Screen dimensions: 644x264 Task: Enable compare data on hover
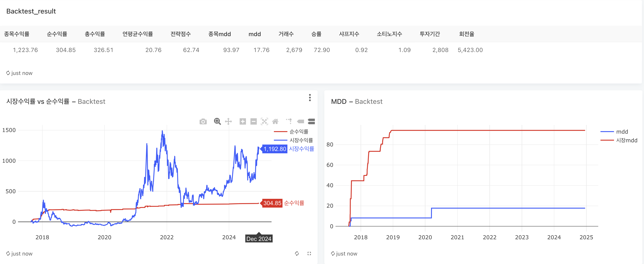tap(311, 122)
